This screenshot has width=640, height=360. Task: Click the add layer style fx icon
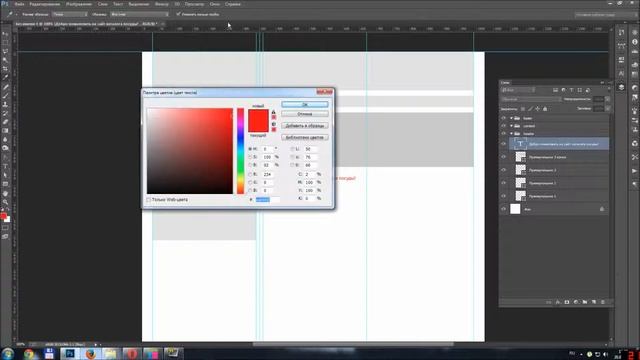tap(558, 302)
